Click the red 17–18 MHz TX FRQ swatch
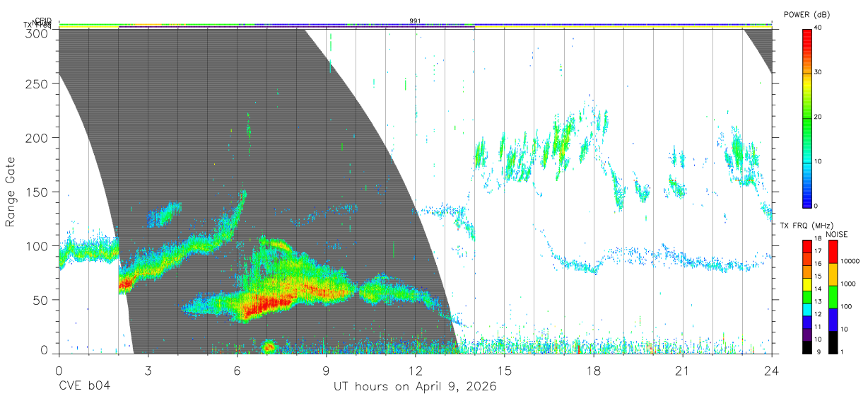The image size is (868, 401). 807,245
